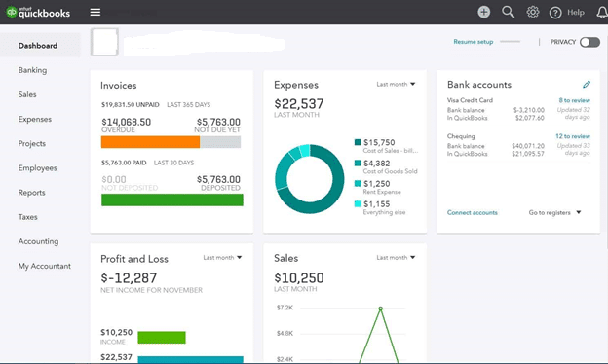The height and width of the screenshot is (364, 608).
Task: Click the Invoices card title
Action: tap(118, 86)
